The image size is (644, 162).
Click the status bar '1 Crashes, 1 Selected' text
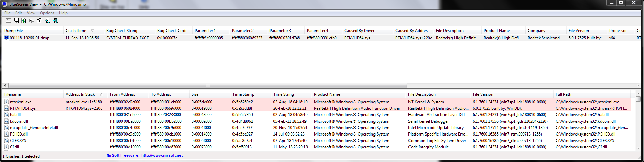click(21, 156)
